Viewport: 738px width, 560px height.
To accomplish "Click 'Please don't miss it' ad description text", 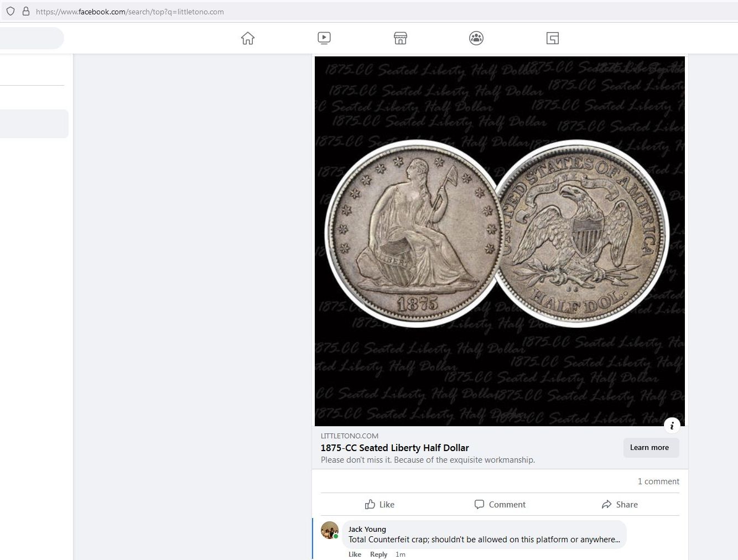I will (x=428, y=460).
